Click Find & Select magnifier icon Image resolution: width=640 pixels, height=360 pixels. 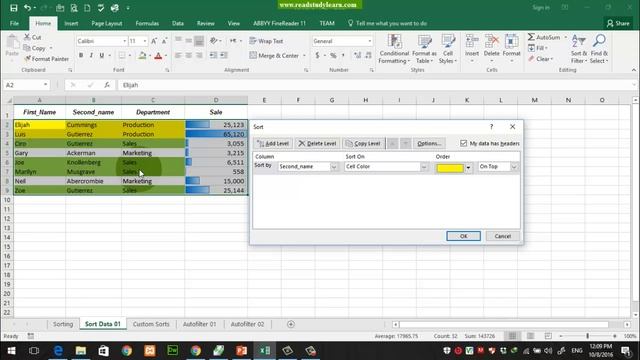(x=599, y=49)
